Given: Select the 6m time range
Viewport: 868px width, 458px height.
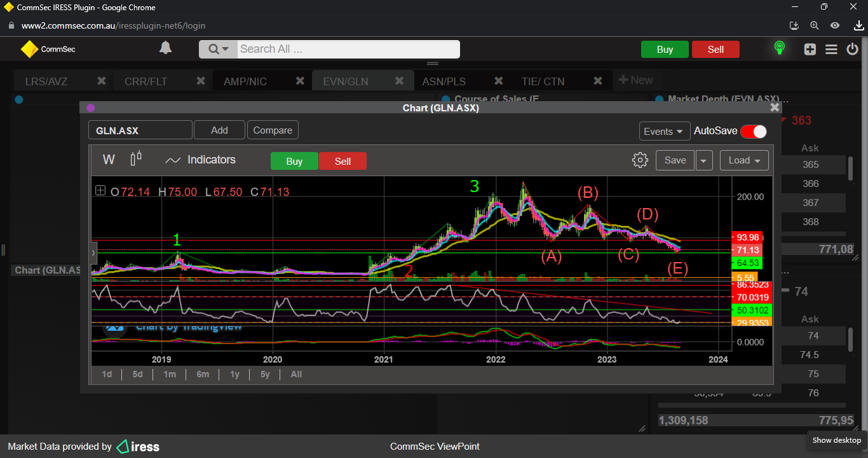Looking at the screenshot, I should (x=203, y=374).
